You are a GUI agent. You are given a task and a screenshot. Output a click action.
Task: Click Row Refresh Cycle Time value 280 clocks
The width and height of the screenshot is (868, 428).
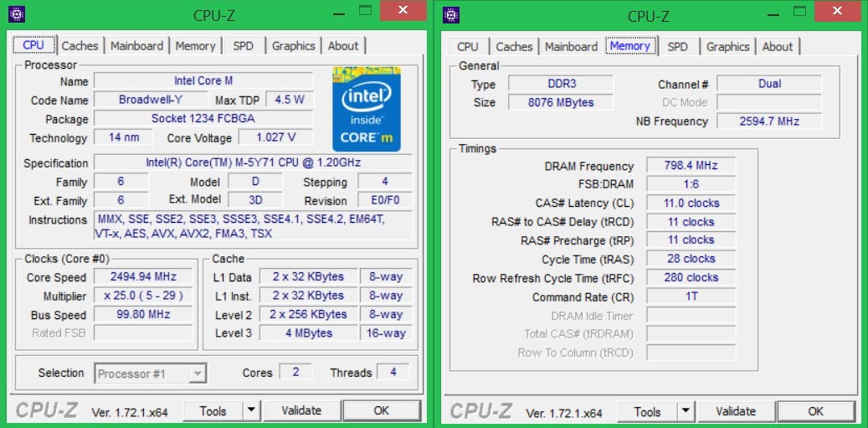click(691, 277)
